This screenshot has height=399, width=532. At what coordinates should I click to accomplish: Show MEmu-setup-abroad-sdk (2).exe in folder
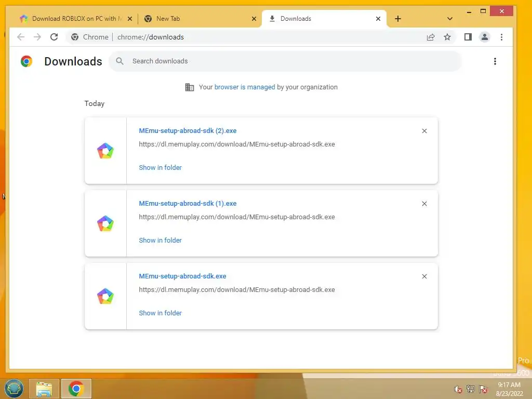[160, 168]
